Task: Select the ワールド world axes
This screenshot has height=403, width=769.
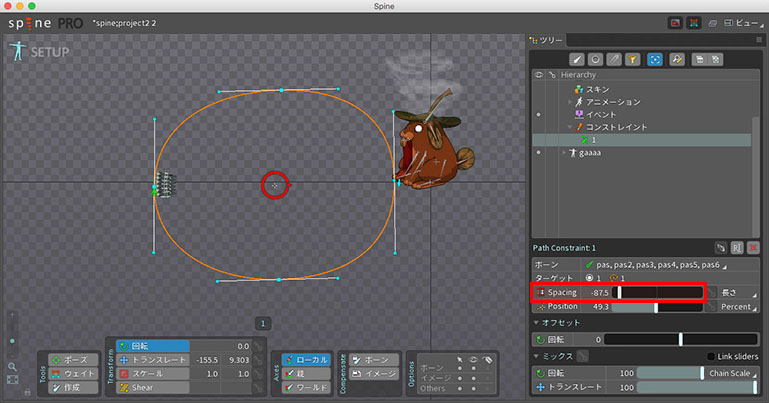Action: (x=306, y=387)
